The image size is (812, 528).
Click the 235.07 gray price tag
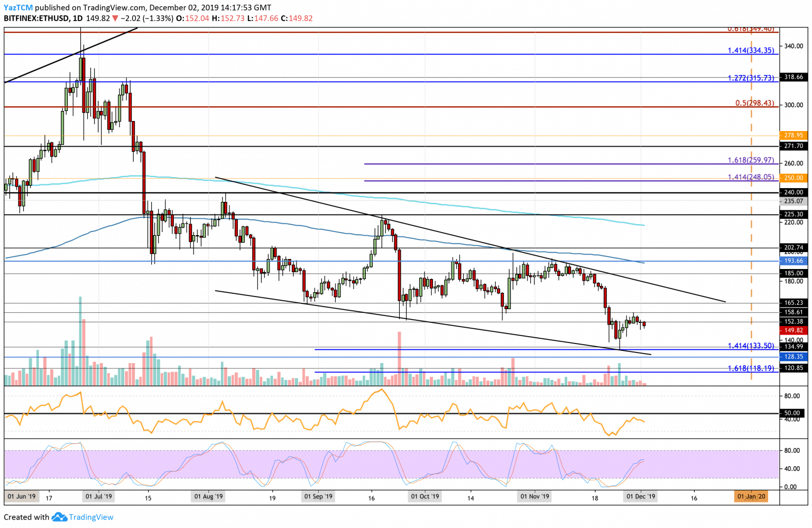[793, 201]
